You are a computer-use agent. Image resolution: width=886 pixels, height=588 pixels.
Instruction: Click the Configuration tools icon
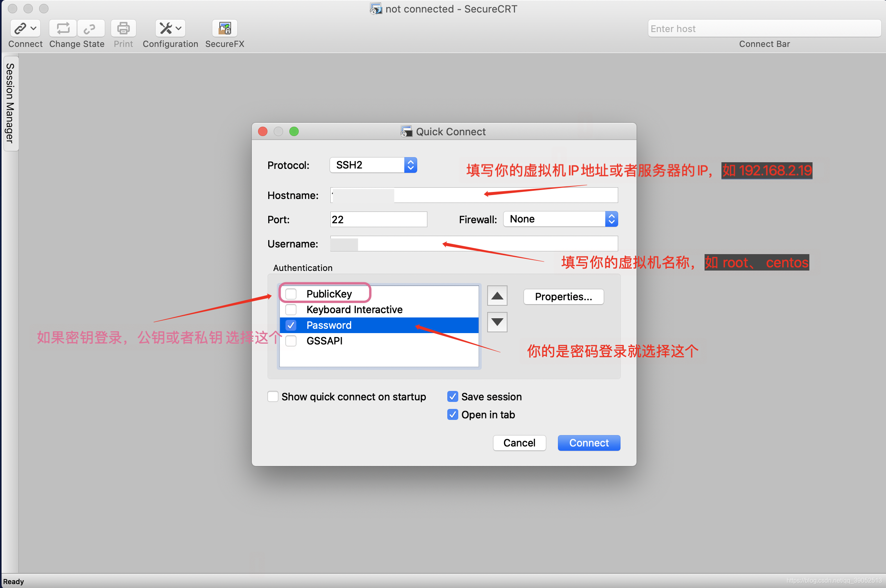coord(166,28)
